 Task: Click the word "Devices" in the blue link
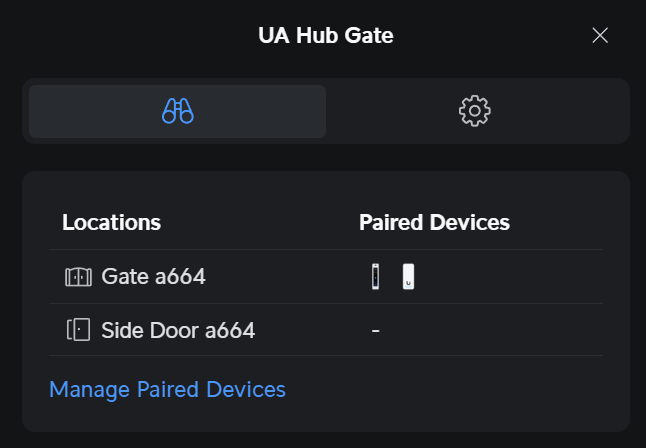coord(250,390)
